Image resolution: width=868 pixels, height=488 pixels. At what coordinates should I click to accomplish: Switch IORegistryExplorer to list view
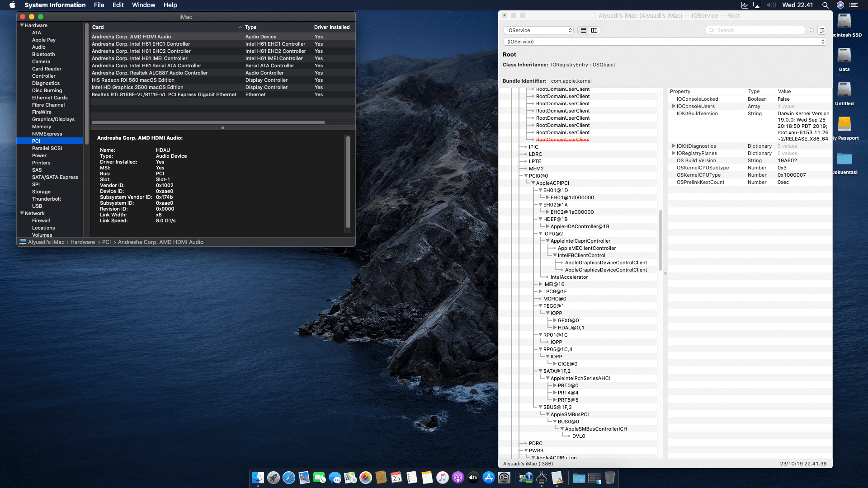point(583,30)
